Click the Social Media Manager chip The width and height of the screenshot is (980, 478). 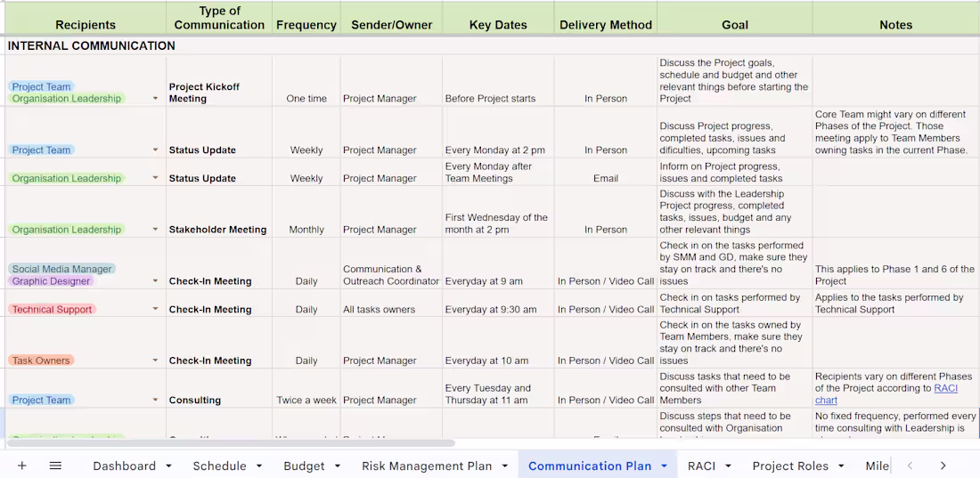tap(61, 270)
